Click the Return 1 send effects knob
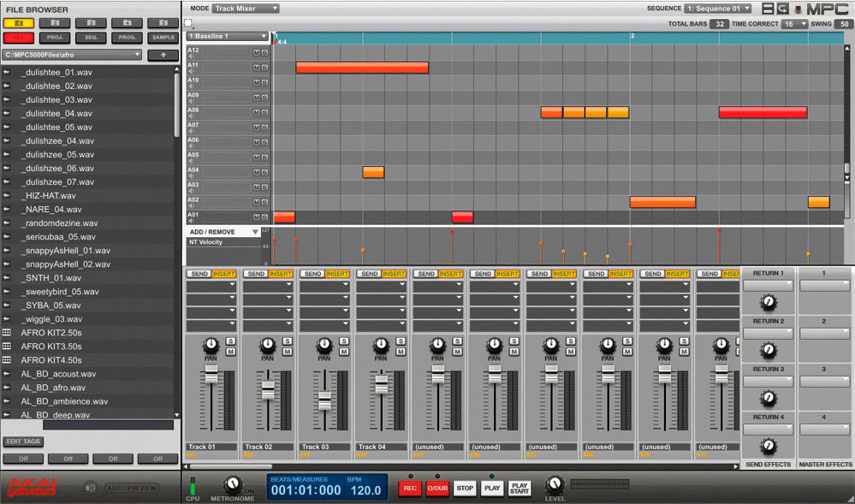Screen dimensions: 855x504 (768, 301)
